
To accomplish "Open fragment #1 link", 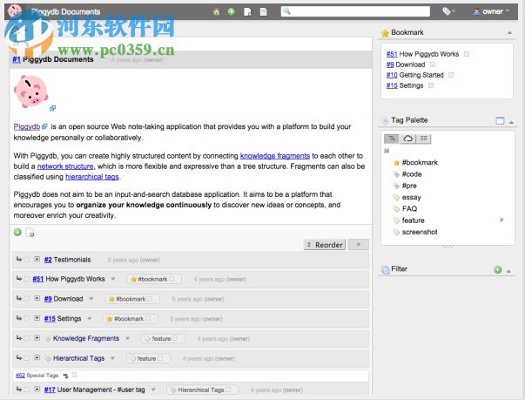I will click(x=17, y=59).
